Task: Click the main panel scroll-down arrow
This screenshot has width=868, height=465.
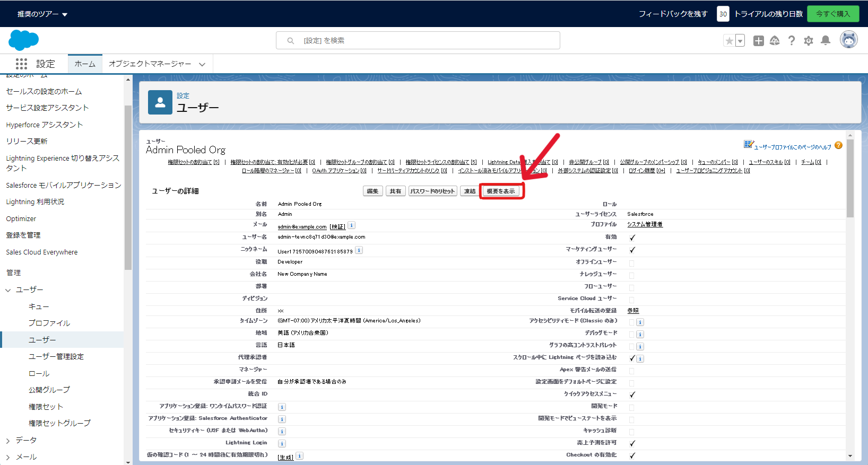Action: click(x=850, y=456)
